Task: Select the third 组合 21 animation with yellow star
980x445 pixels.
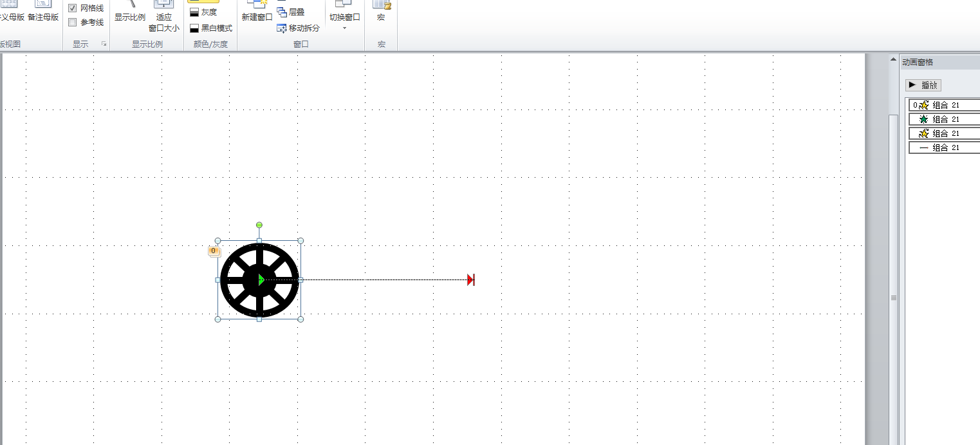Action: 945,133
